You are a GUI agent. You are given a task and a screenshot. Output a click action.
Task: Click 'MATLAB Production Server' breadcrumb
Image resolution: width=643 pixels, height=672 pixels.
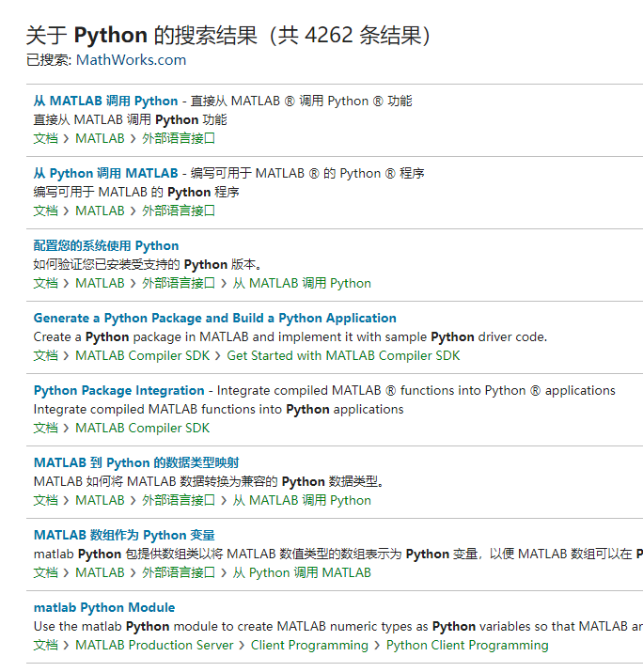(154, 645)
